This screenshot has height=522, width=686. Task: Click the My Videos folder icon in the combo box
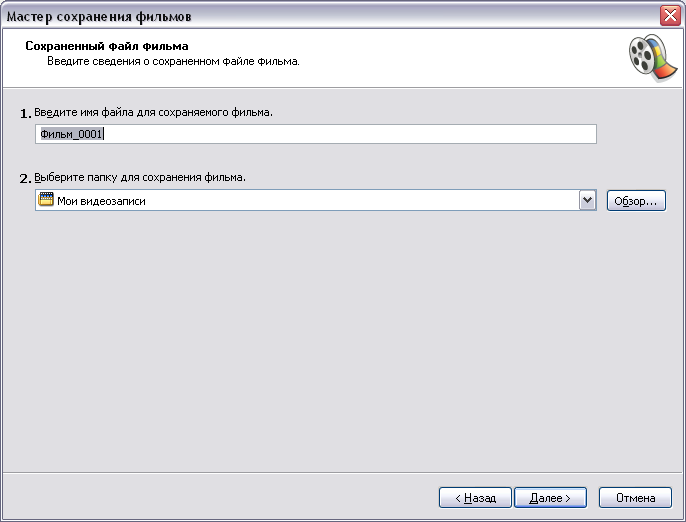pos(46,200)
